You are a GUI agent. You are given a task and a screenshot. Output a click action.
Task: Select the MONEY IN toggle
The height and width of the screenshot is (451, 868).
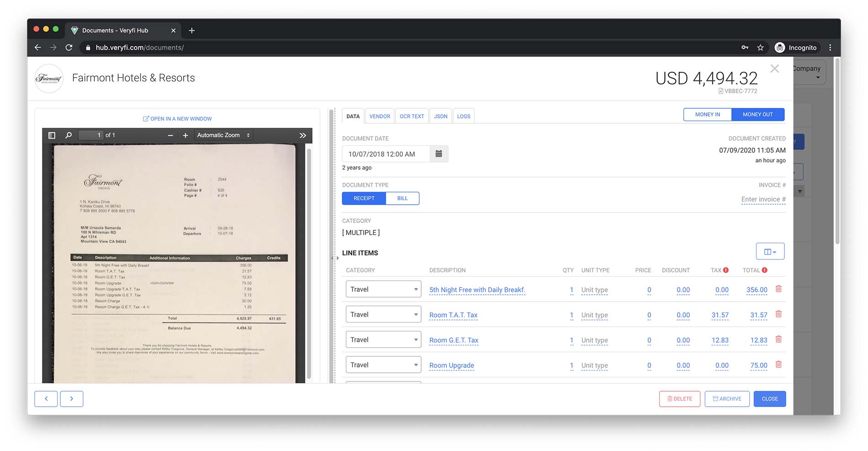click(x=708, y=115)
